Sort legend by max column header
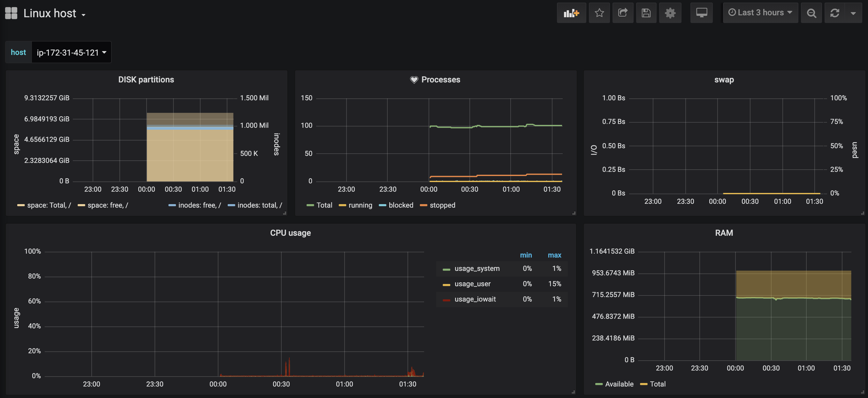868x398 pixels. pos(554,255)
